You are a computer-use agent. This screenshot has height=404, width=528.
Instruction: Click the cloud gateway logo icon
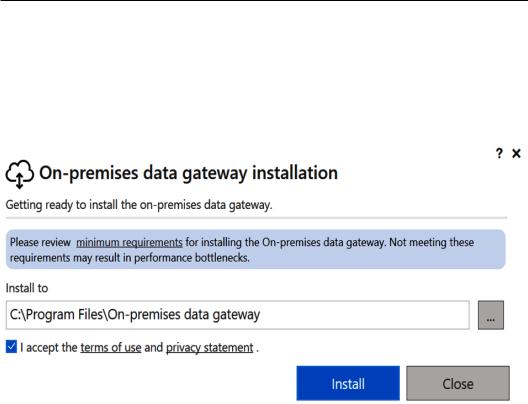(x=20, y=174)
